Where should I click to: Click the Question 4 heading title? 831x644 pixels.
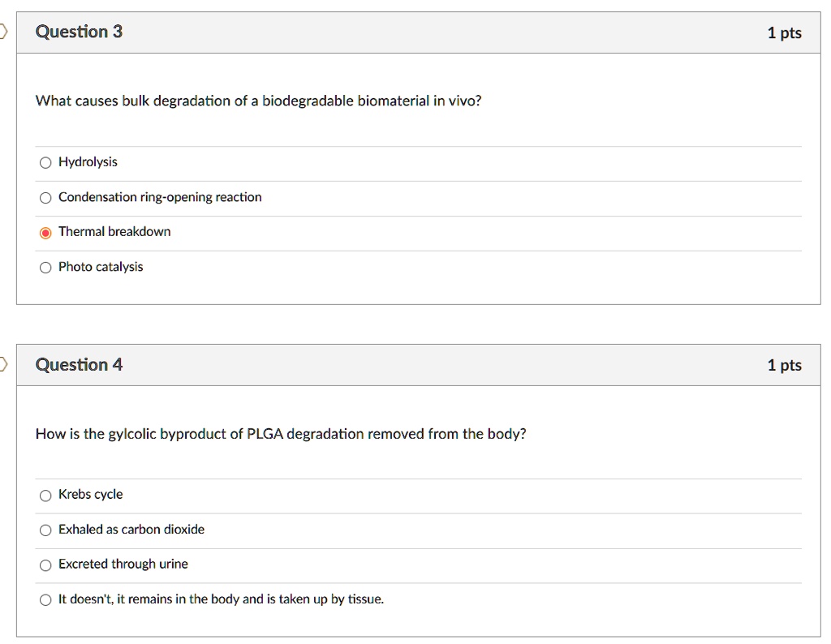click(79, 364)
